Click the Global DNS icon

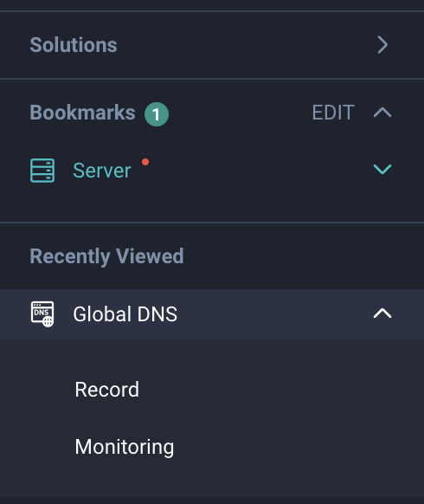point(42,314)
